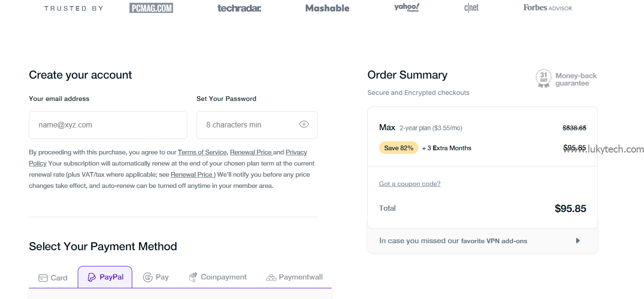644x299 pixels.
Task: Click the PCMAG.COM logo
Action: [x=151, y=8]
